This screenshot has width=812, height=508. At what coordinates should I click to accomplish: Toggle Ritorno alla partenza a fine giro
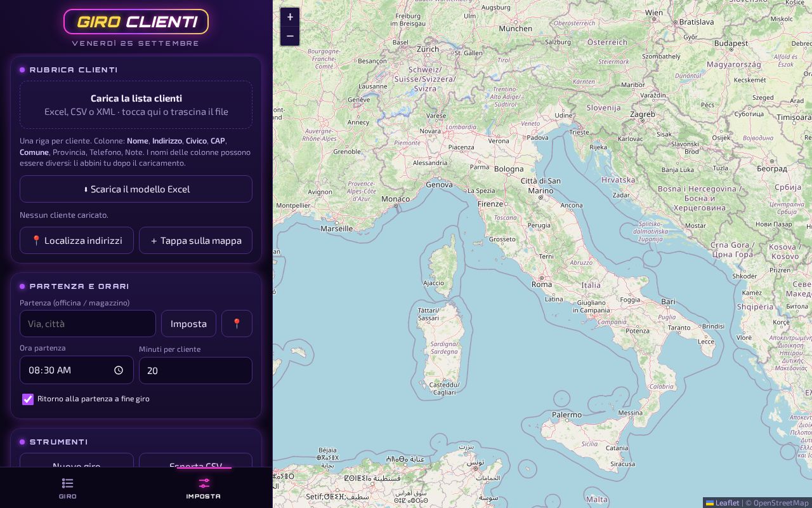tap(28, 399)
